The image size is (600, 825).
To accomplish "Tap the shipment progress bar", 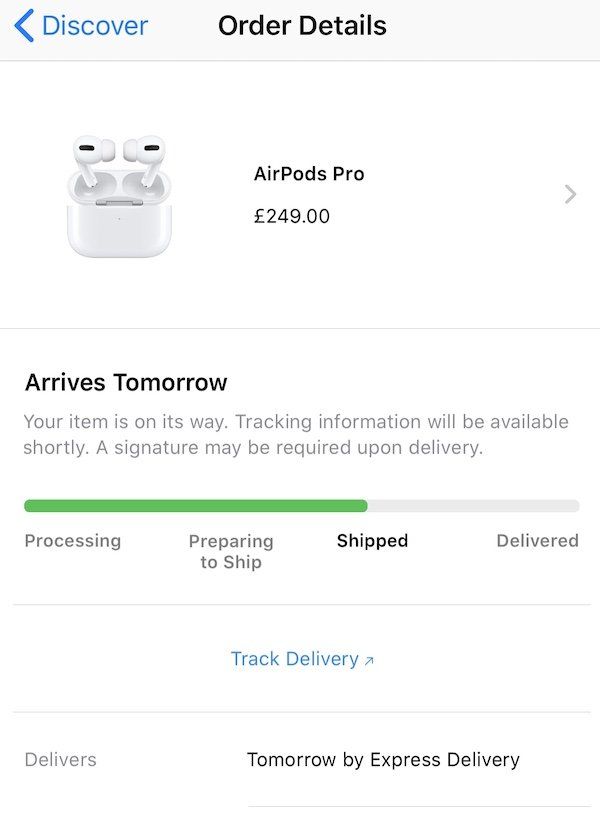I will point(300,505).
